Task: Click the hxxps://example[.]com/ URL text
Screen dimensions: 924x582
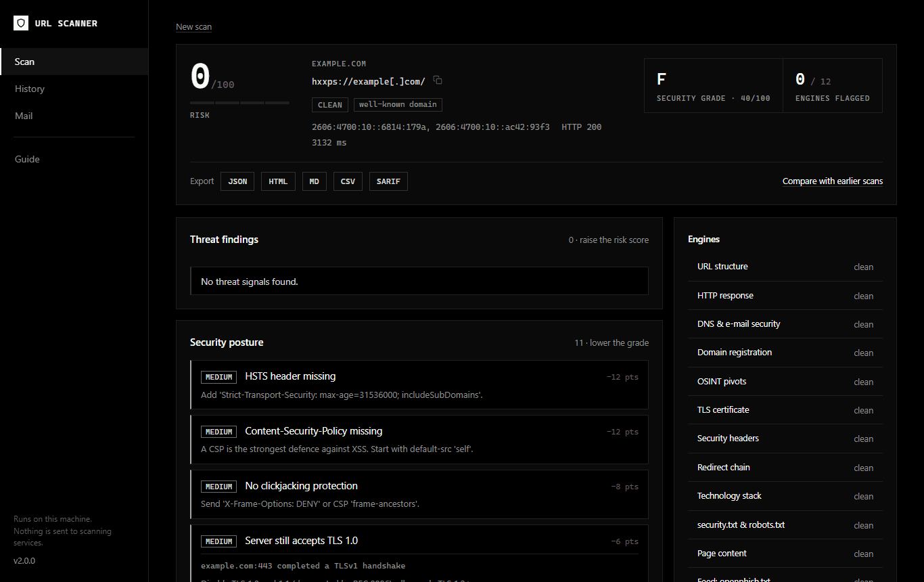Action: point(369,81)
